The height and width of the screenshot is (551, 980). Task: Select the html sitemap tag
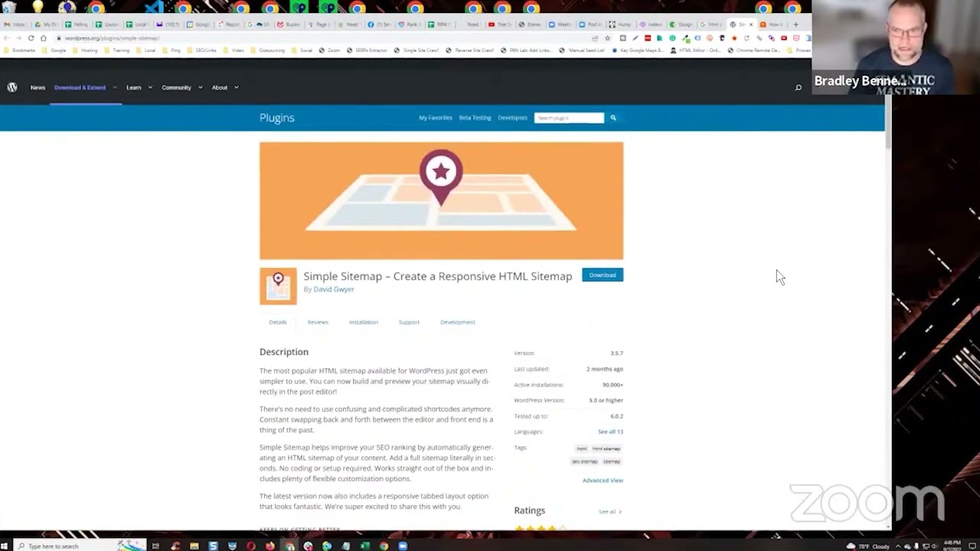pos(606,448)
